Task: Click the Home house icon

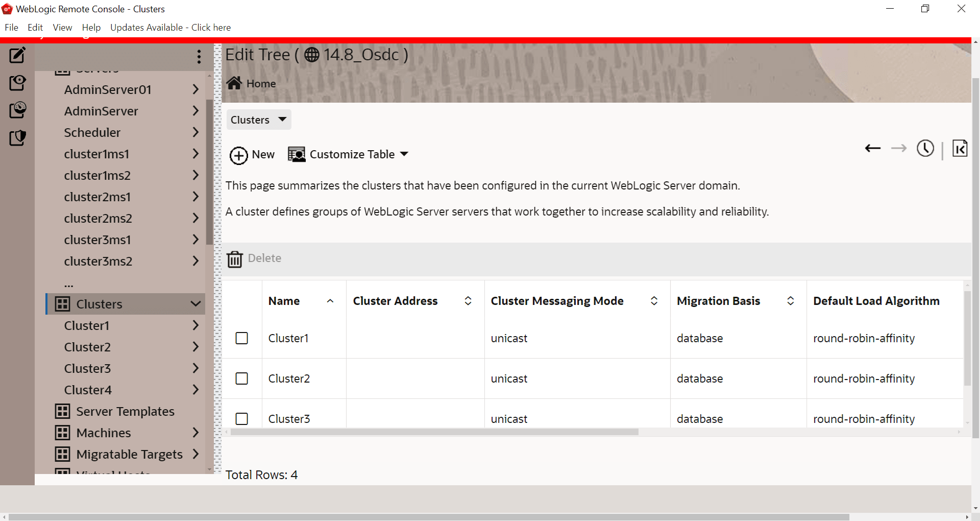Action: tap(234, 83)
